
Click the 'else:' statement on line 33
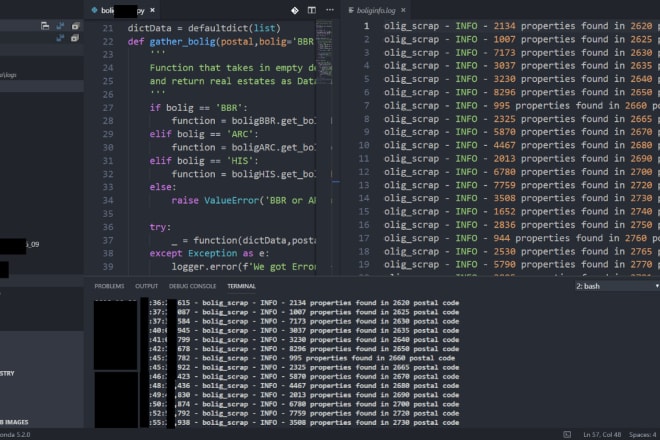pos(163,187)
